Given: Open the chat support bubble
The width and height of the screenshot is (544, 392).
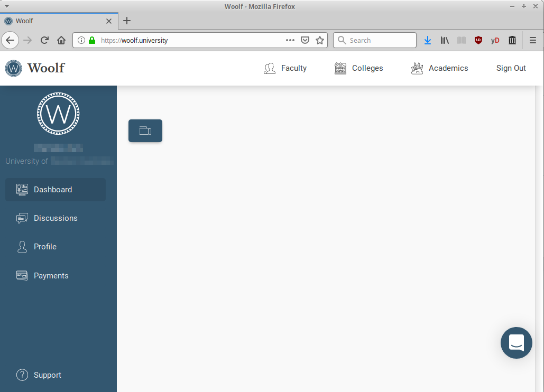Looking at the screenshot, I should tap(516, 343).
